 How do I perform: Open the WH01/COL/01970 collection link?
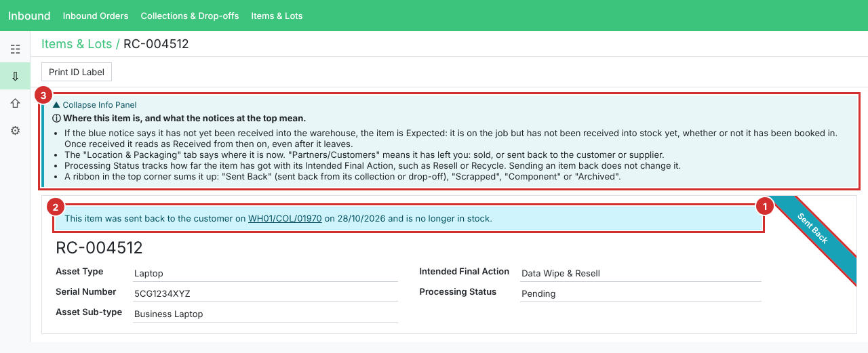click(x=285, y=219)
